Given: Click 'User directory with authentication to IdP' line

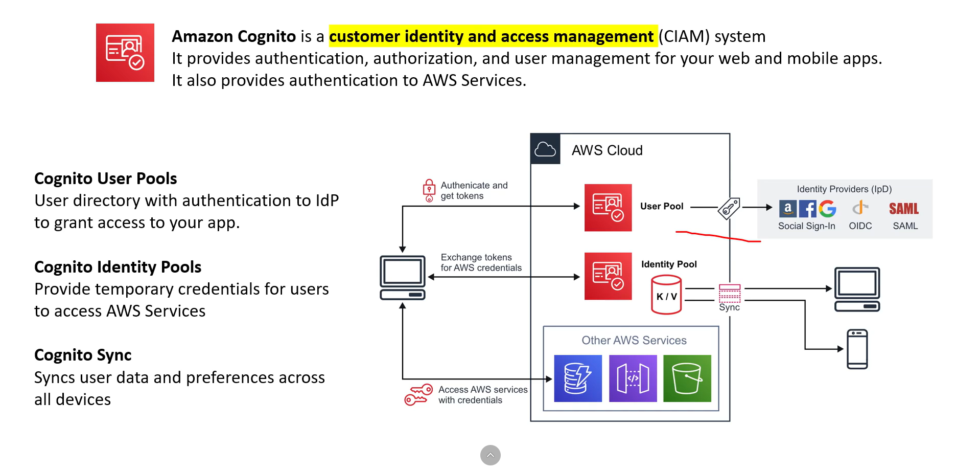Looking at the screenshot, I should tap(186, 200).
